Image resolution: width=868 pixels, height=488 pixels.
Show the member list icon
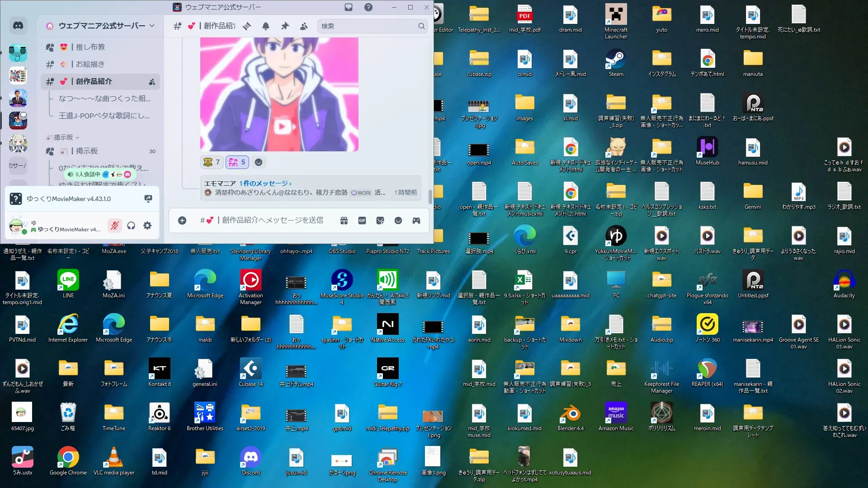[x=304, y=26]
